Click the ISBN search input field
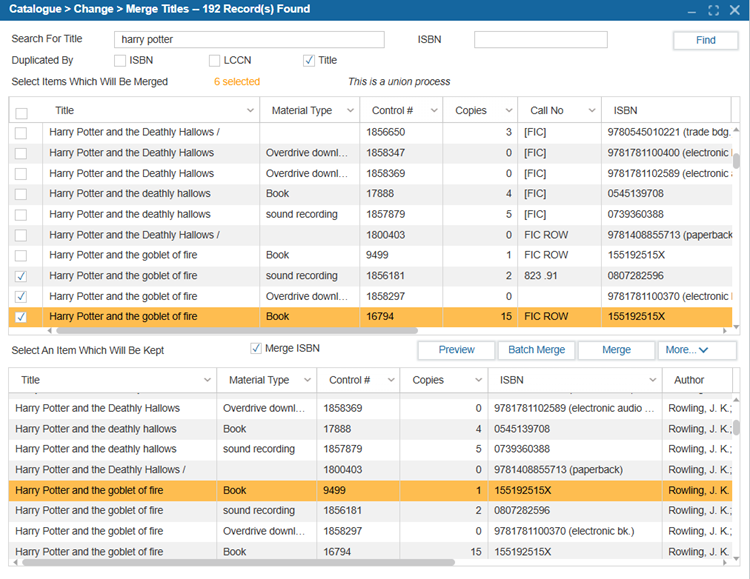The width and height of the screenshot is (750, 579). pos(540,40)
